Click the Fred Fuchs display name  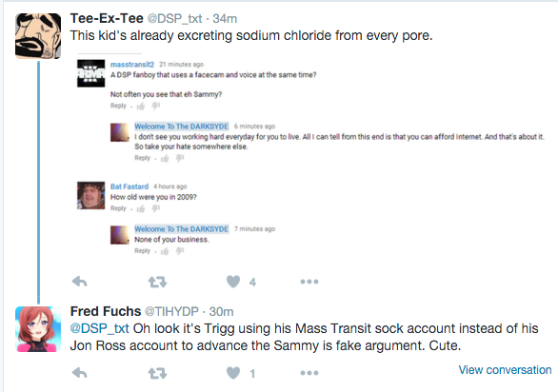(x=106, y=311)
